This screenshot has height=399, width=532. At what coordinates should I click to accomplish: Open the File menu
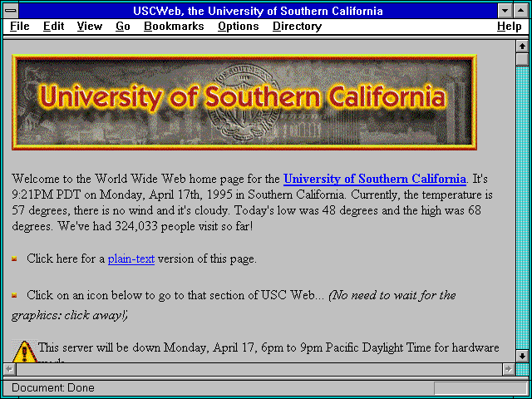[20, 27]
